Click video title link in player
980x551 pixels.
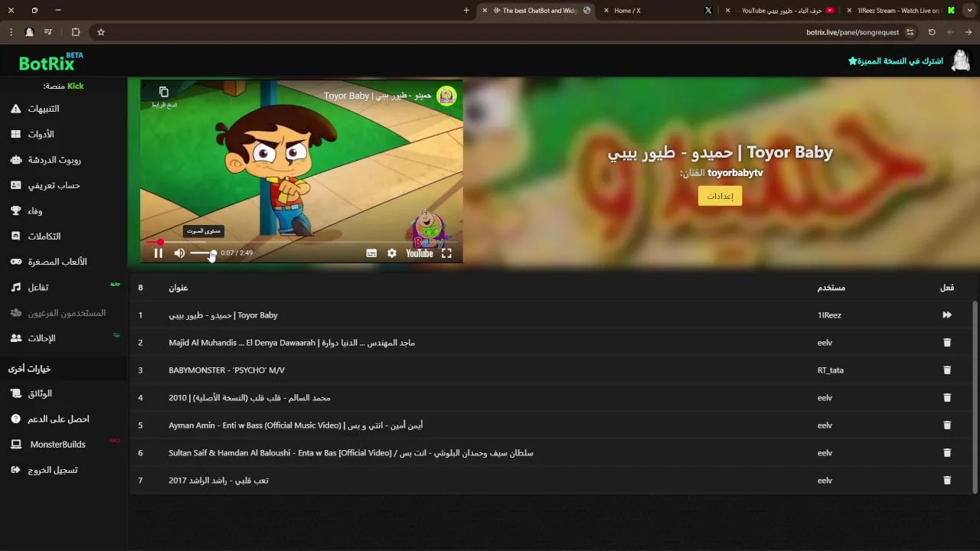377,96
